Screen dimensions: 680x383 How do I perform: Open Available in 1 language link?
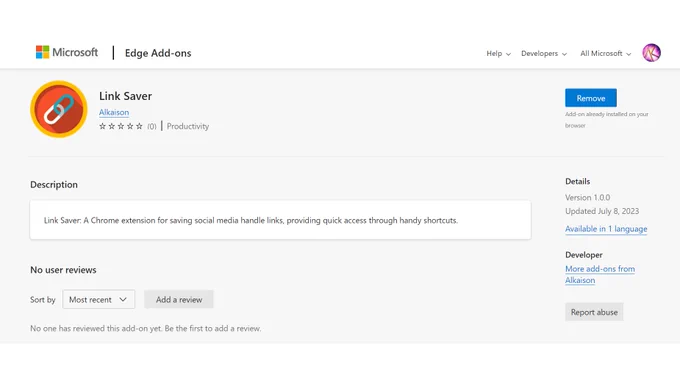tap(606, 229)
